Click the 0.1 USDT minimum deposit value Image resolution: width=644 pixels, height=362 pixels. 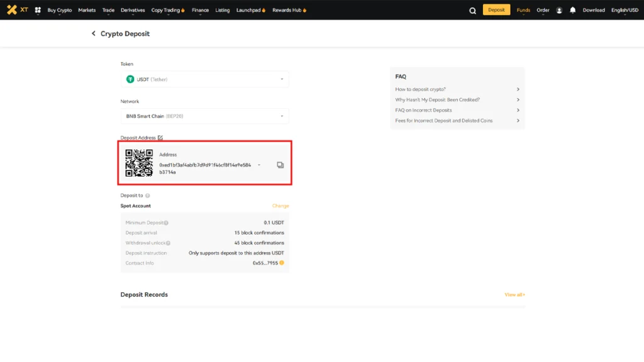click(x=274, y=223)
